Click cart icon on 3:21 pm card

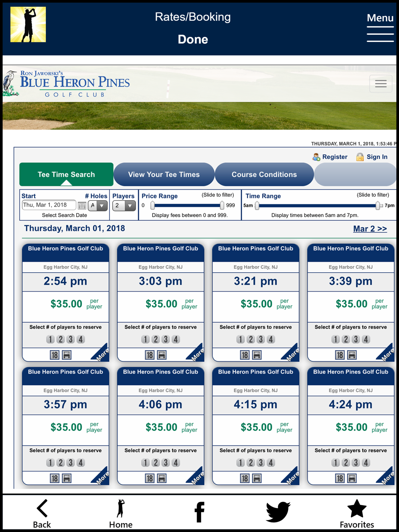257,355
